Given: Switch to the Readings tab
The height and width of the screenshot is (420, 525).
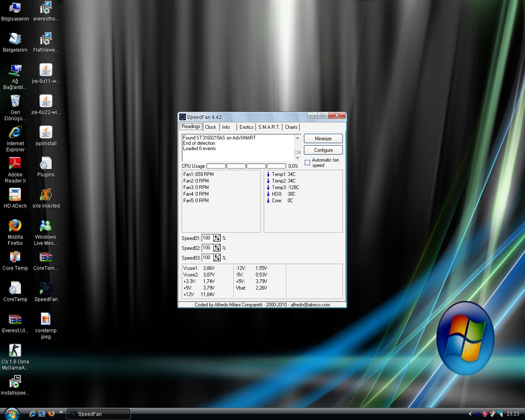Looking at the screenshot, I should [191, 126].
